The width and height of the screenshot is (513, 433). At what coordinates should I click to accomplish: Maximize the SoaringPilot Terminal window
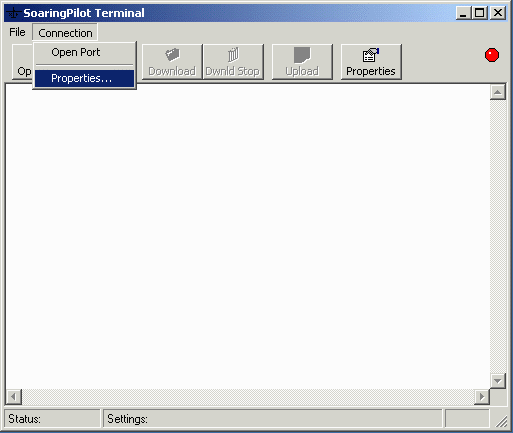[480, 13]
